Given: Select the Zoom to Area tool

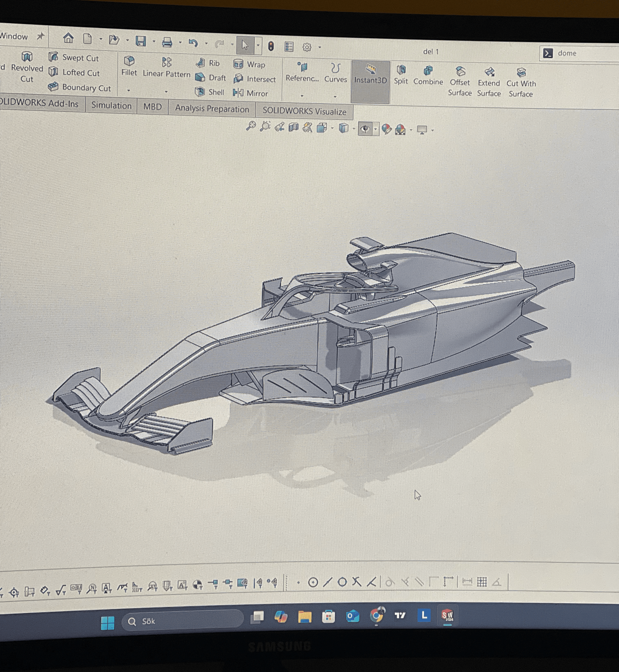Looking at the screenshot, I should click(x=265, y=127).
